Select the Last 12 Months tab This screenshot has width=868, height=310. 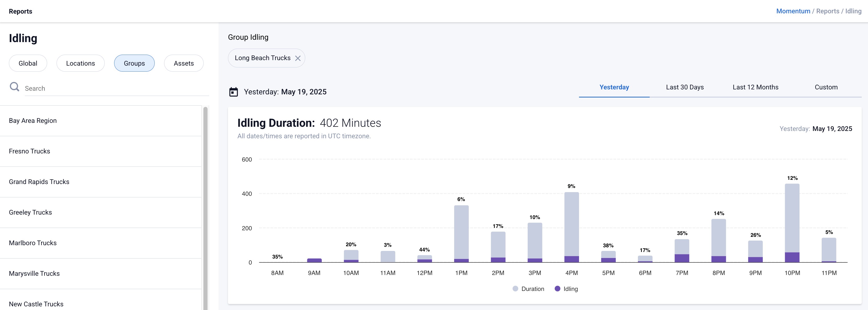[755, 87]
